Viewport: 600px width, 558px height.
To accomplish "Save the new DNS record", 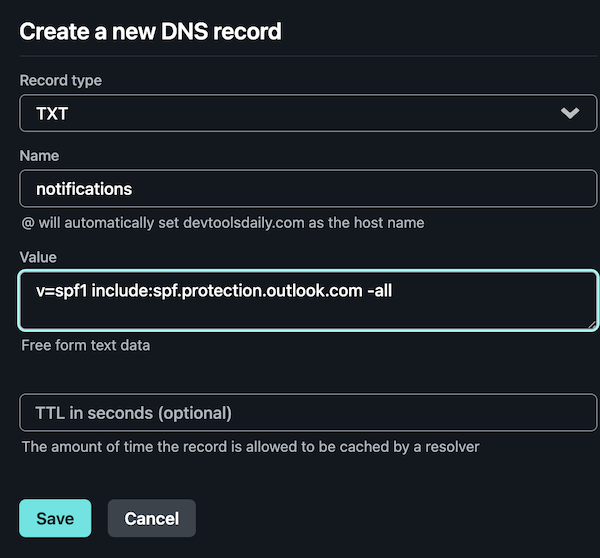I will pyautogui.click(x=55, y=518).
